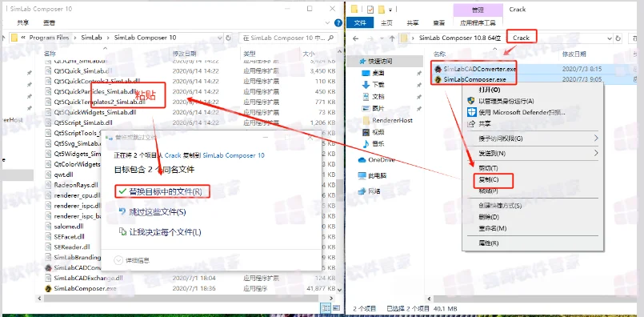This screenshot has width=644, height=317.
Task: Click the 文档 documents icon in sidebar
Action: [x=366, y=97]
